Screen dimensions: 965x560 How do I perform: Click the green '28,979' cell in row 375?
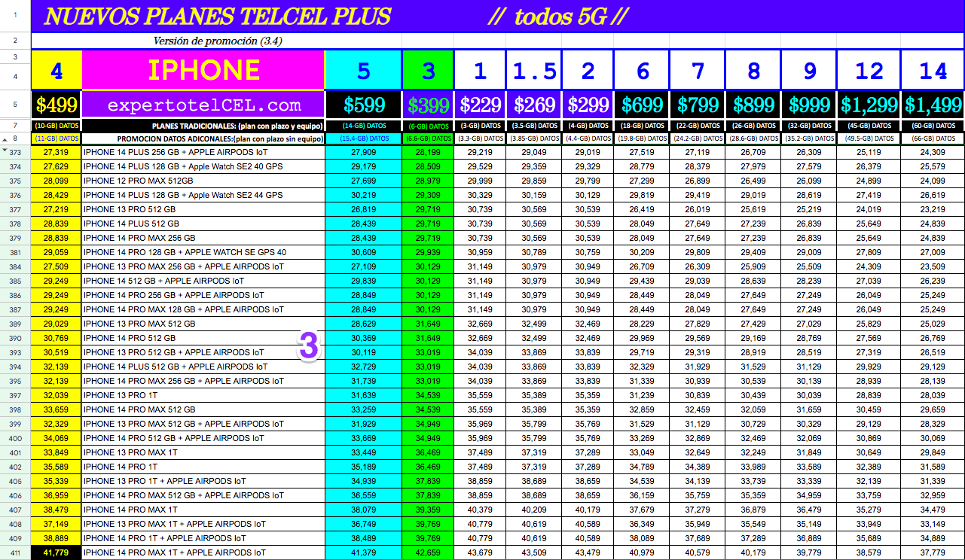point(428,181)
